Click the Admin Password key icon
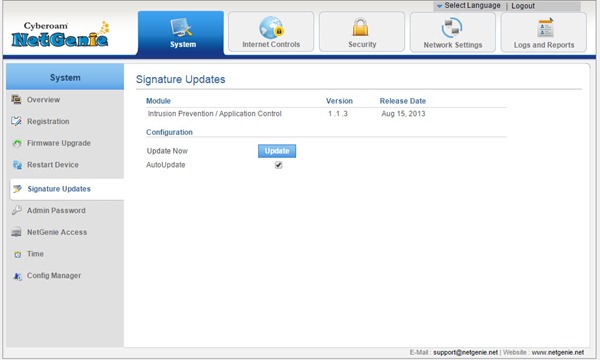 tap(16, 210)
